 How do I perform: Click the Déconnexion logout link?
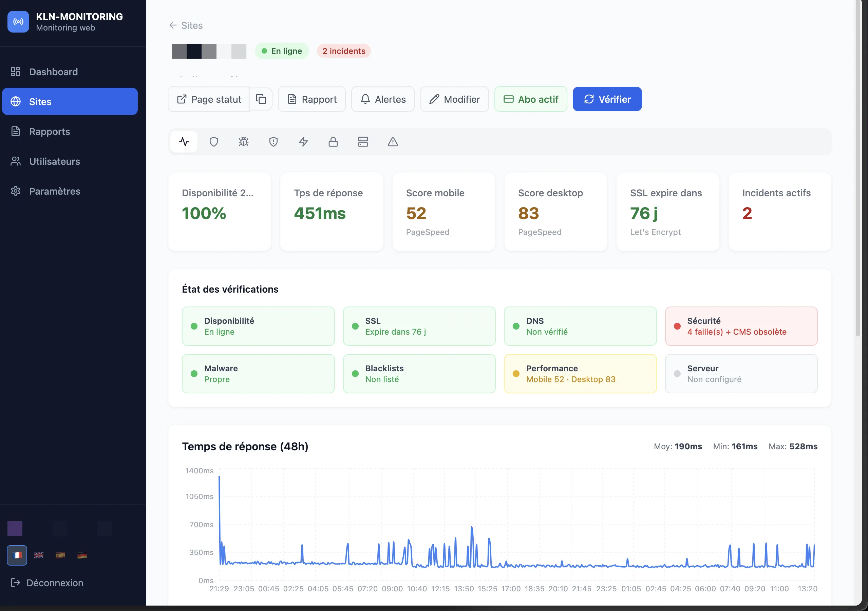pos(47,583)
